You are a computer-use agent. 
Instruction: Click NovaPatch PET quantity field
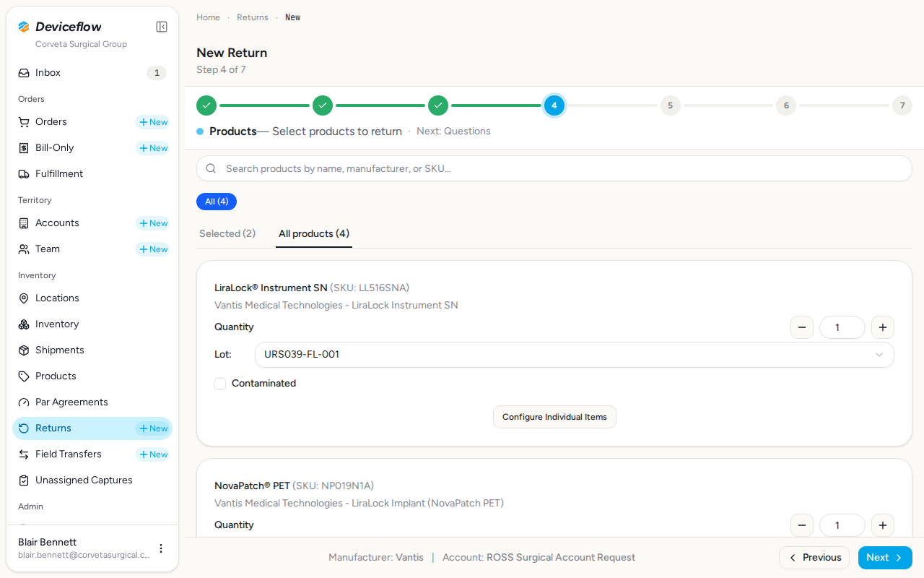pyautogui.click(x=842, y=525)
